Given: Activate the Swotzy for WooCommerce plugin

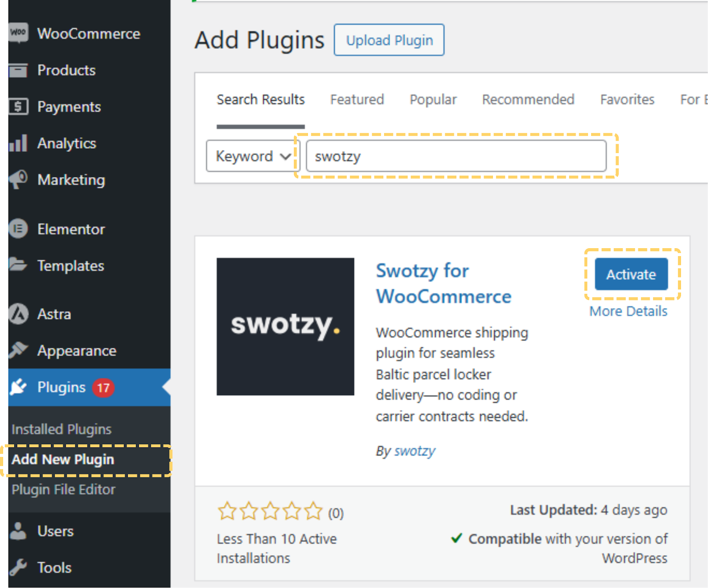Looking at the screenshot, I should click(631, 274).
